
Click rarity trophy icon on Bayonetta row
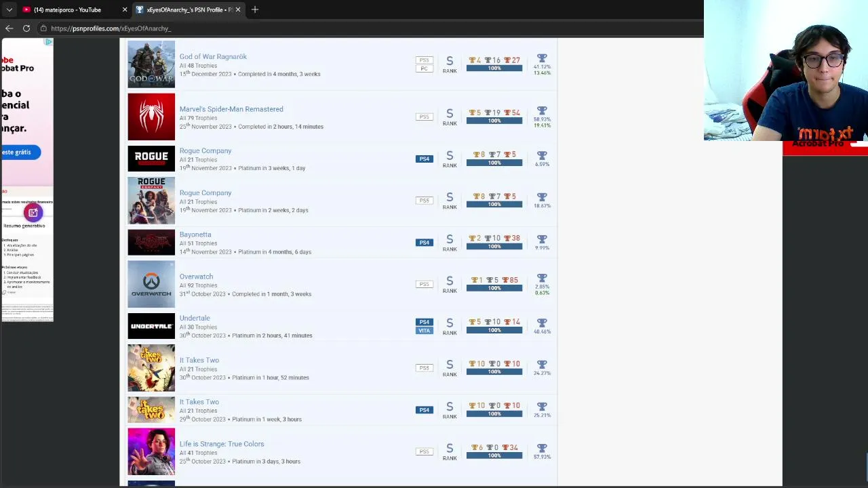point(542,239)
